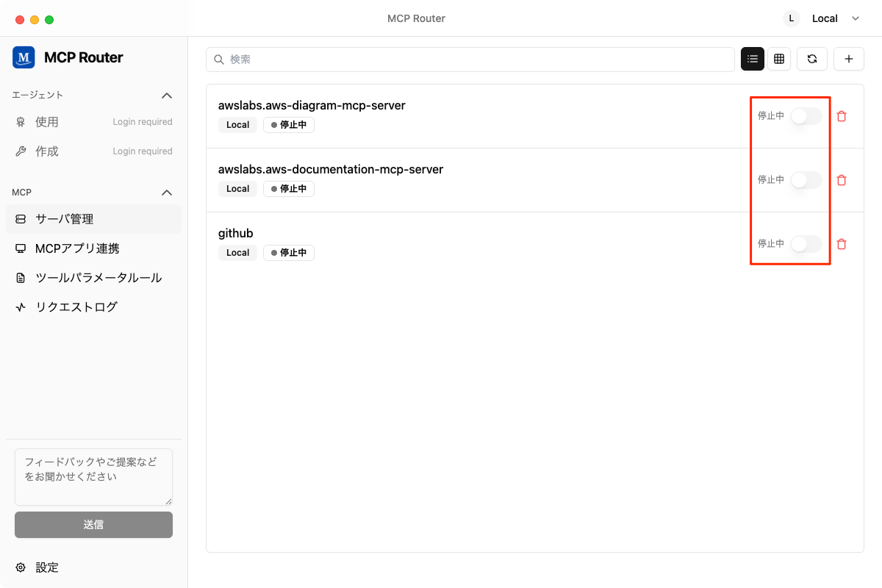882x588 pixels.
Task: Turn on the github server
Action: point(806,244)
